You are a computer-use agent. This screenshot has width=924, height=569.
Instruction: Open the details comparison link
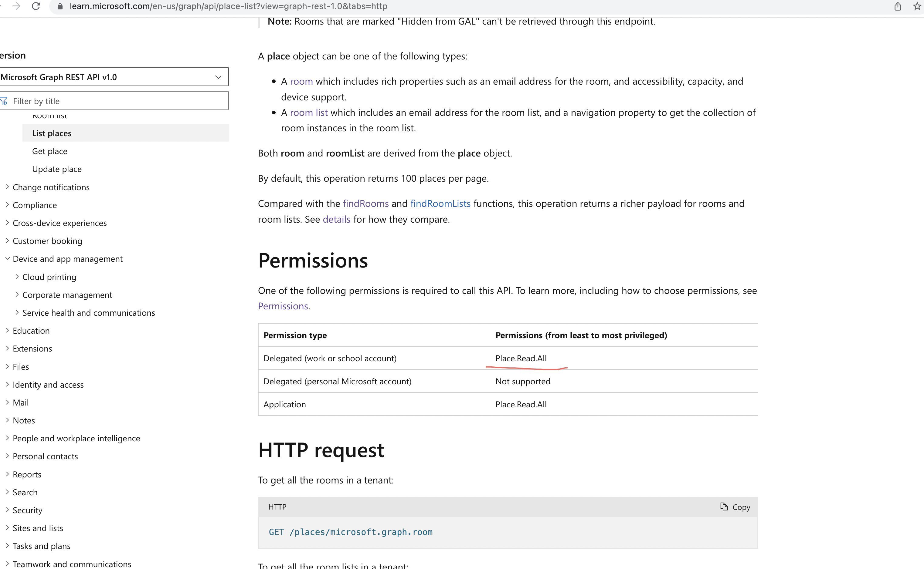336,219
